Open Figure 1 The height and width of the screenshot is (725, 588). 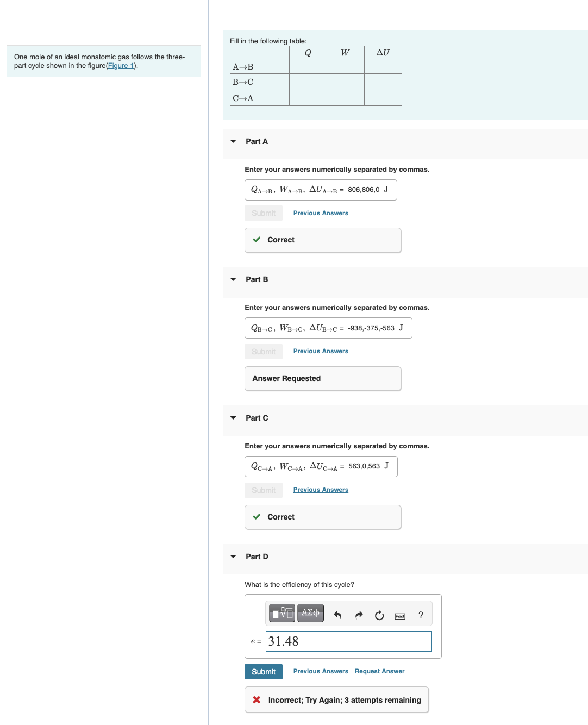pos(120,65)
